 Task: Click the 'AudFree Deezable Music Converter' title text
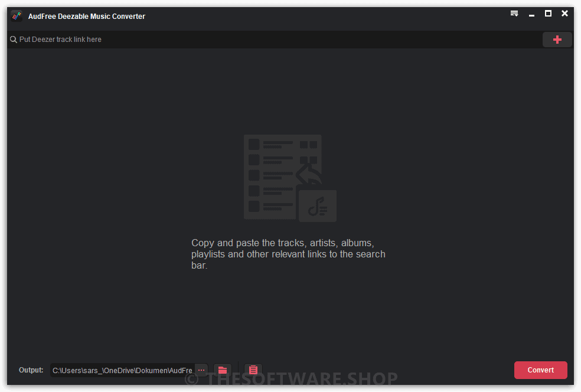(x=87, y=17)
